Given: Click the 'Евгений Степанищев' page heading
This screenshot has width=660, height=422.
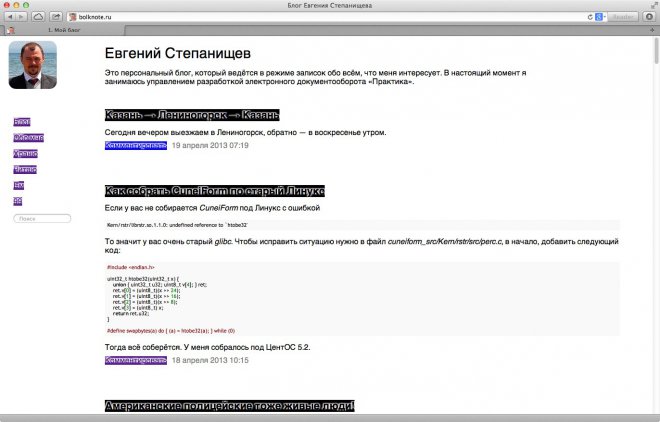Looking at the screenshot, I should (x=178, y=53).
